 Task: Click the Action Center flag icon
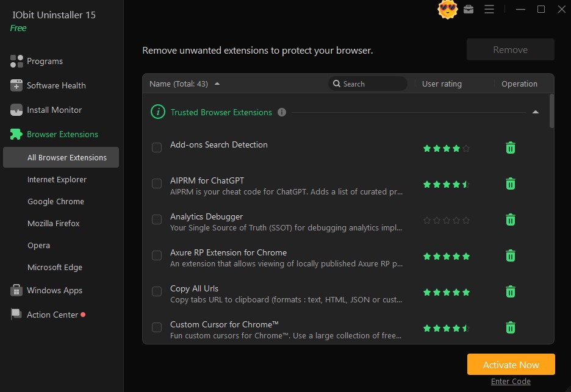point(15,314)
